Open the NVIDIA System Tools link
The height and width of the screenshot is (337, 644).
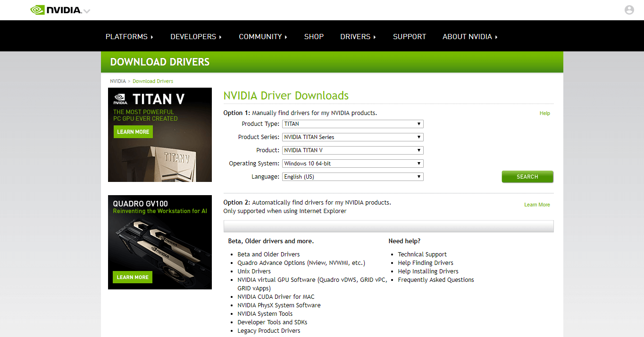click(265, 313)
